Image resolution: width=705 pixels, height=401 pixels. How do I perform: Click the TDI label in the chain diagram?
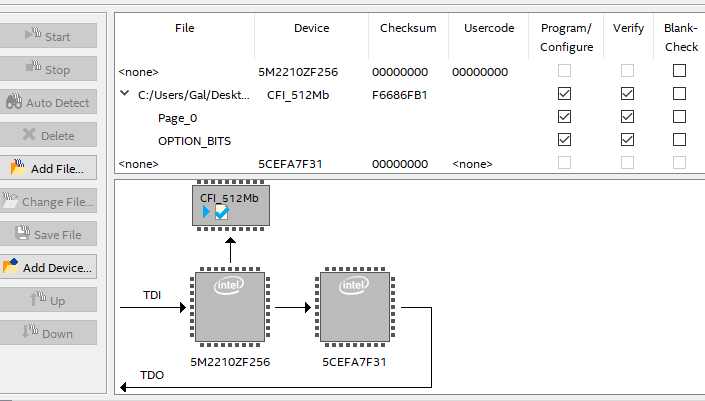(x=152, y=295)
